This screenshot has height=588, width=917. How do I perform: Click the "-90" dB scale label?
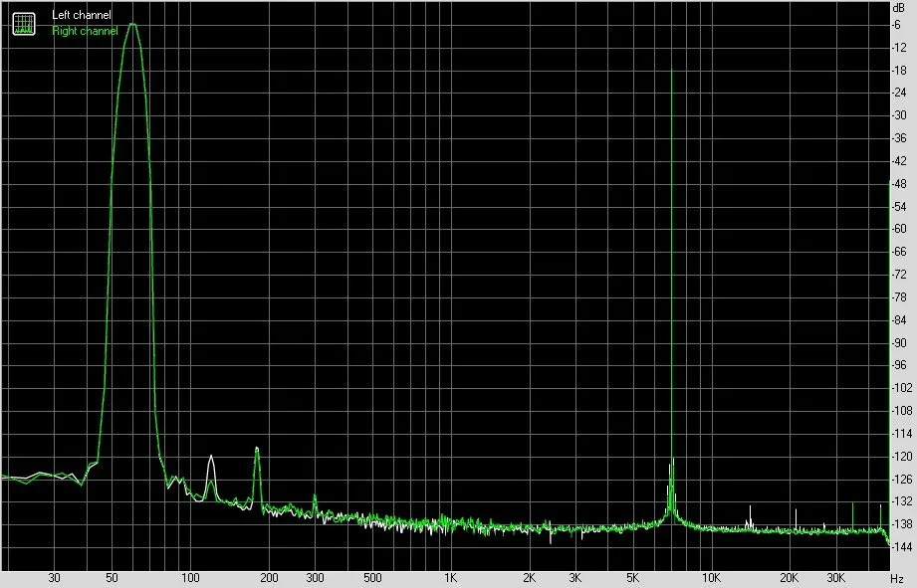click(899, 342)
